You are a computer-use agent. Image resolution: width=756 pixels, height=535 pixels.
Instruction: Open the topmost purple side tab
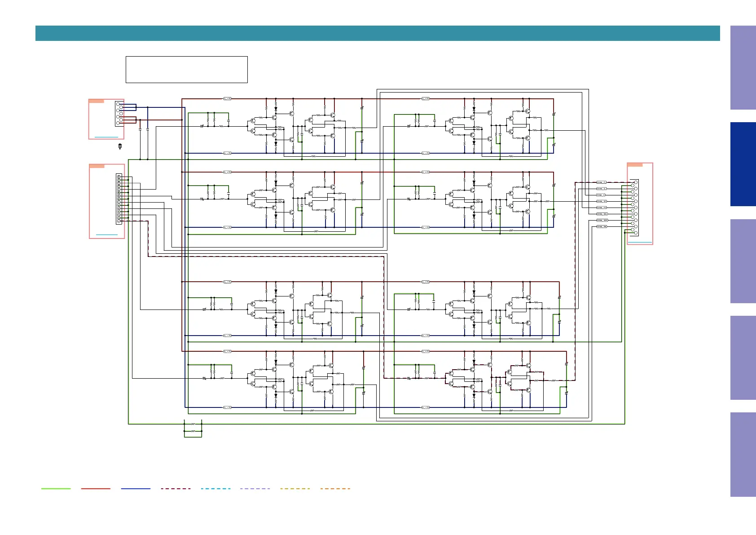(743, 68)
